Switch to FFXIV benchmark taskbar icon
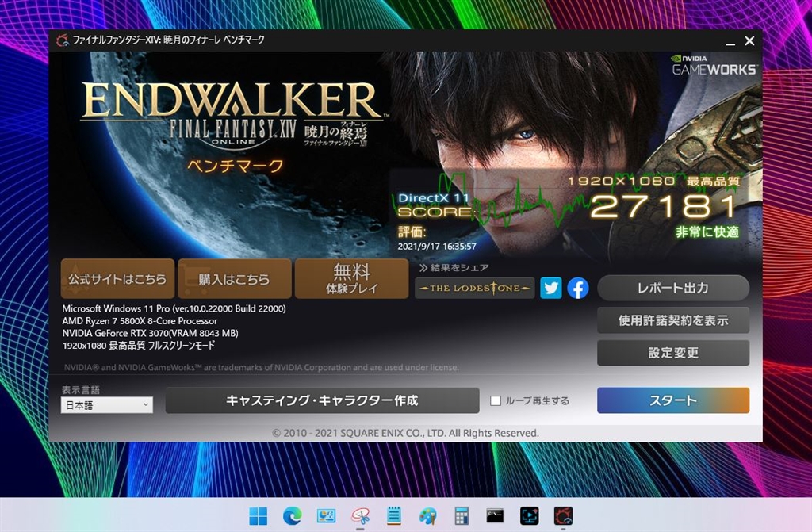 563,516
